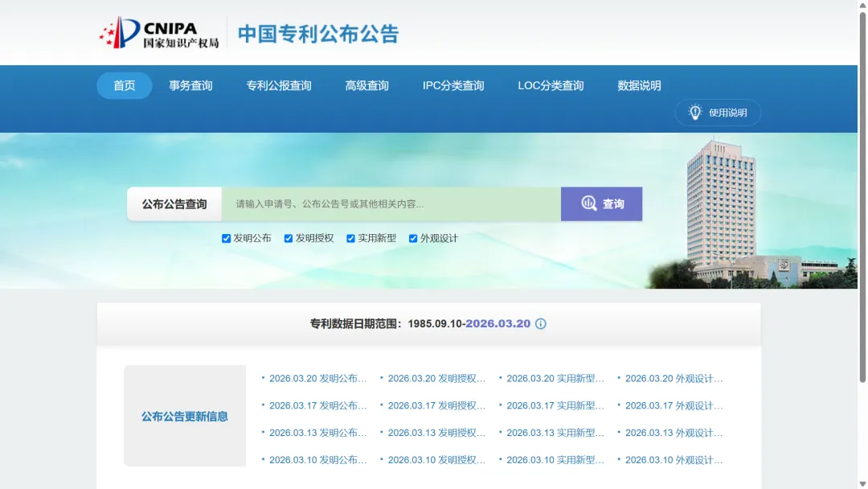Click the magnifier icon in 查询 button

point(588,203)
